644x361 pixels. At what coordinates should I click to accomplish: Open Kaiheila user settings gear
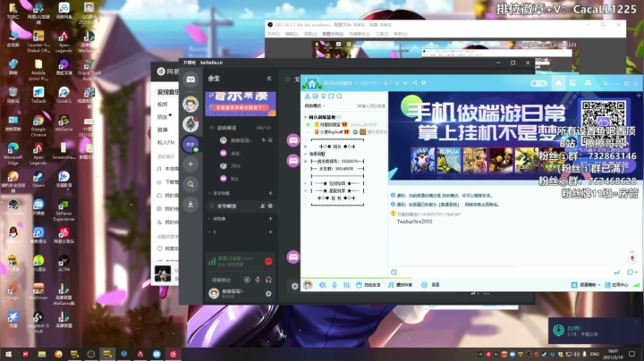pyautogui.click(x=268, y=294)
